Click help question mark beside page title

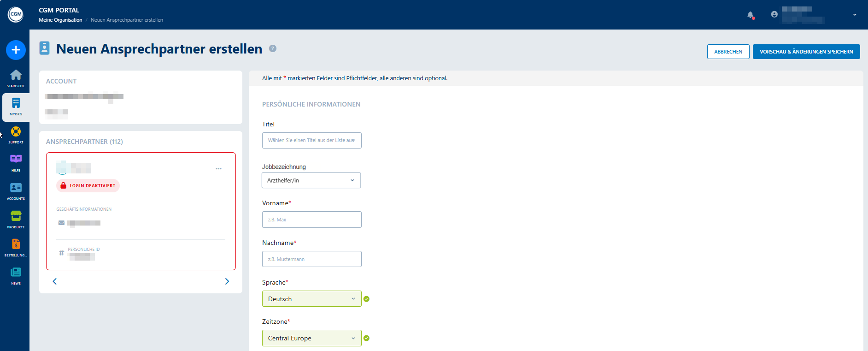[273, 48]
